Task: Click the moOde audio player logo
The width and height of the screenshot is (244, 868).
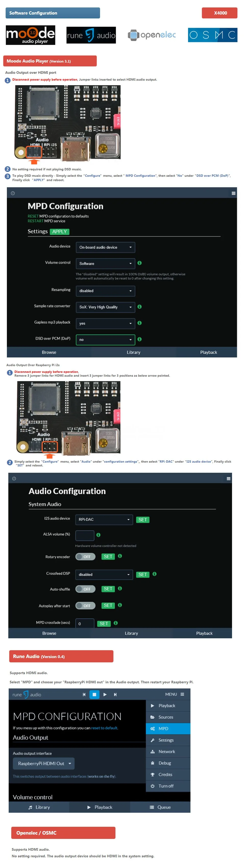Action: click(x=30, y=35)
